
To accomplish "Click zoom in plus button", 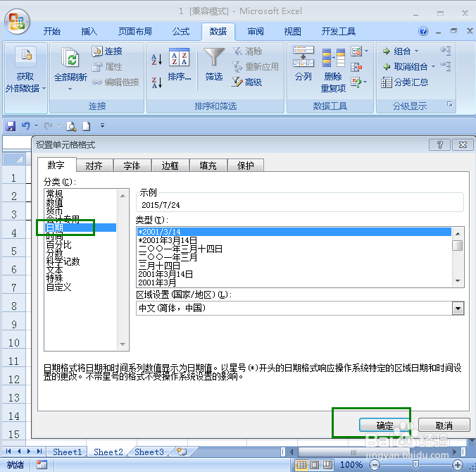I will coord(457,465).
